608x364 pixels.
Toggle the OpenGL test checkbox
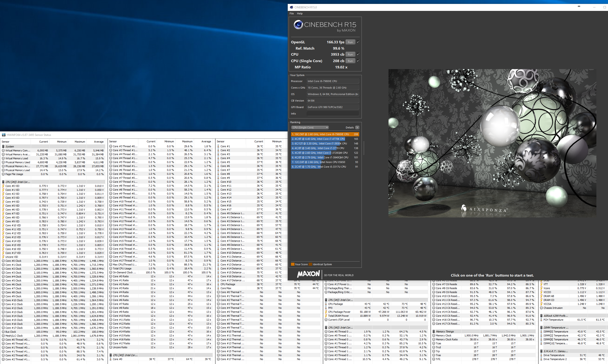click(x=358, y=42)
